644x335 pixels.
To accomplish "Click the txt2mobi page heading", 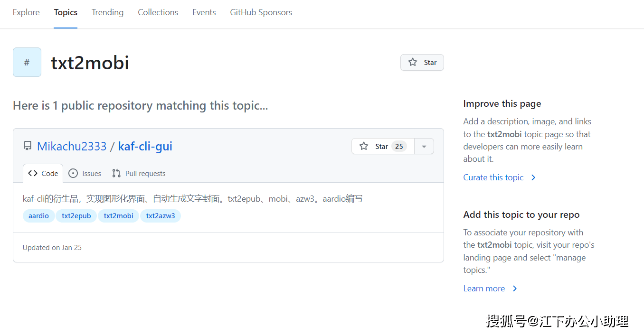I will [90, 62].
